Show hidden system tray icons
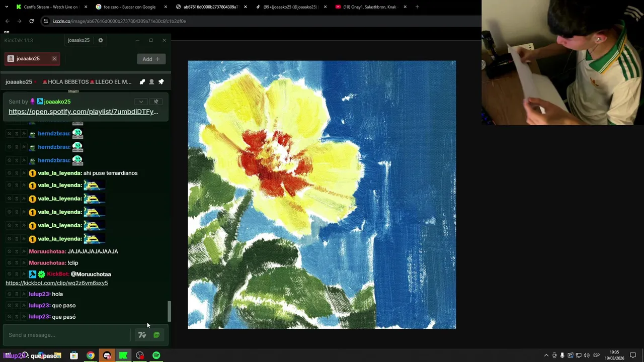 coord(546,355)
